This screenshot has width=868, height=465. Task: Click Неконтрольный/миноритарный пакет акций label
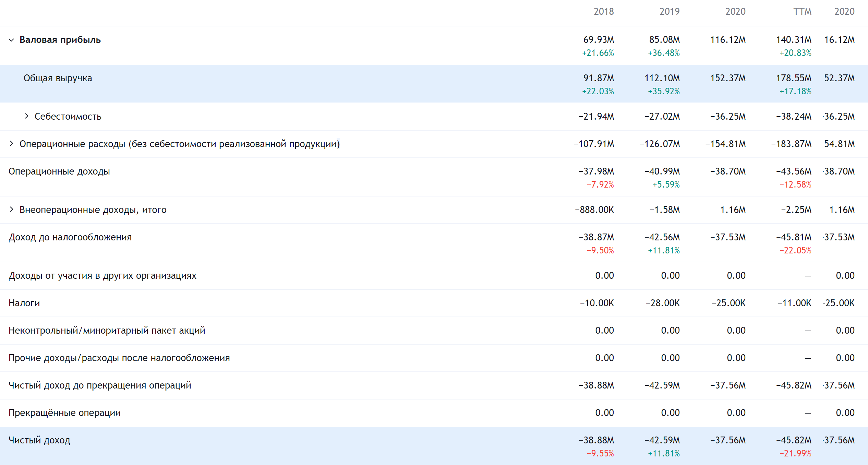[107, 331]
